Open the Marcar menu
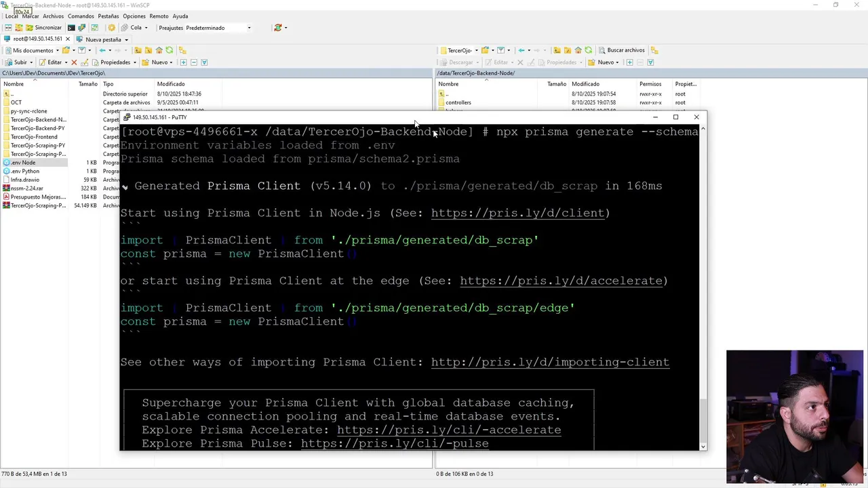The width and height of the screenshot is (868, 488). [x=31, y=16]
